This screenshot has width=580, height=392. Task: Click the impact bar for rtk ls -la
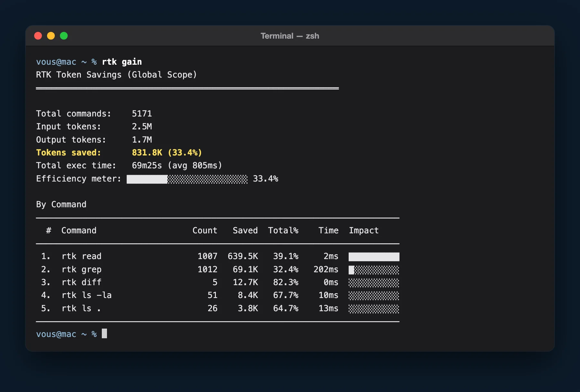click(x=374, y=296)
